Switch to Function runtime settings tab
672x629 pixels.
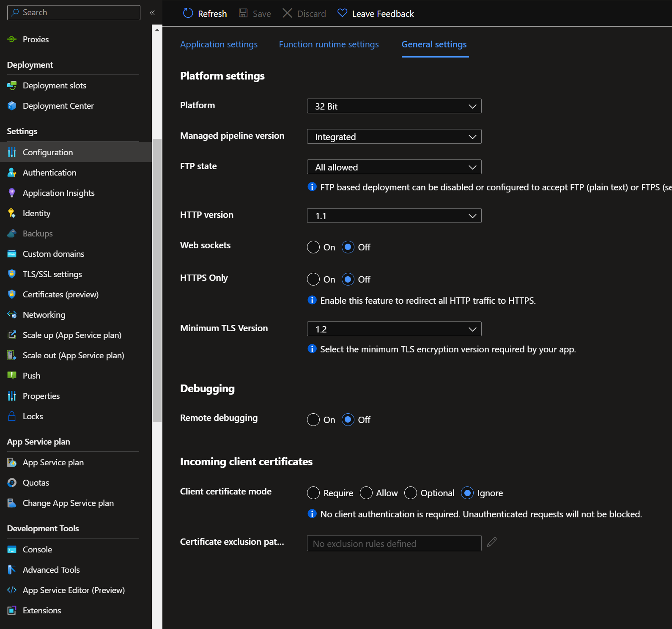point(329,44)
